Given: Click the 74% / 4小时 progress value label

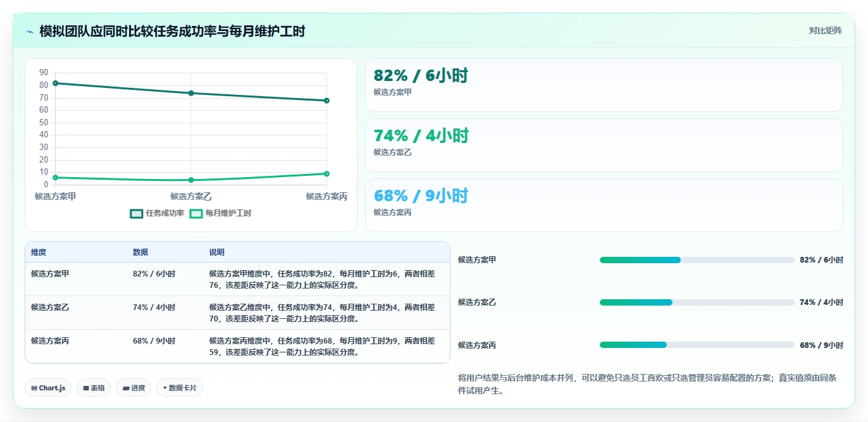Looking at the screenshot, I should tap(821, 302).
